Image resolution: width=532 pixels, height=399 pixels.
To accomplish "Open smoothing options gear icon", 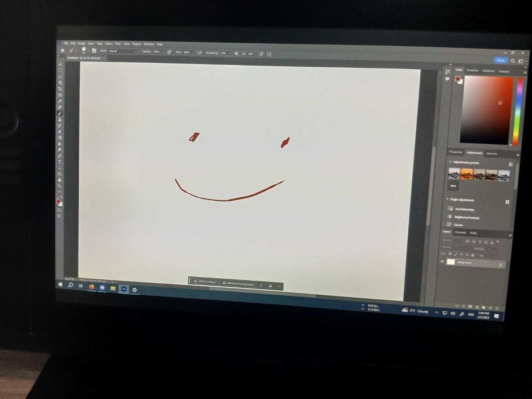I will point(236,54).
